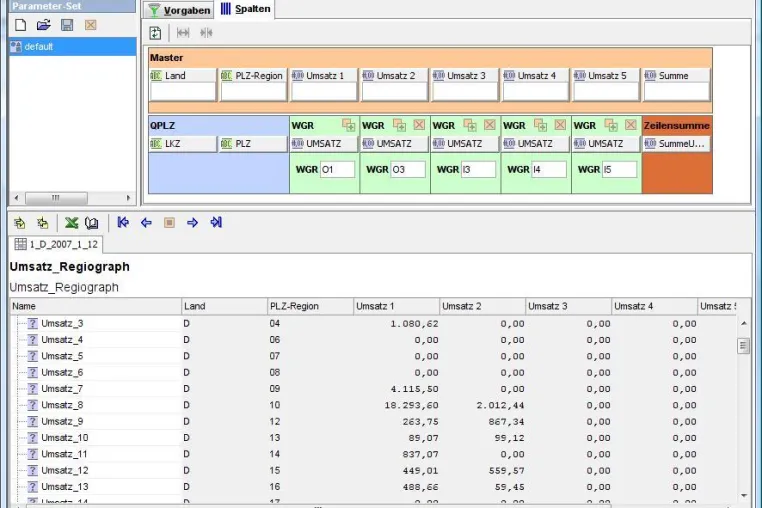
Task: Click the value 18.293,60
Action: point(411,405)
